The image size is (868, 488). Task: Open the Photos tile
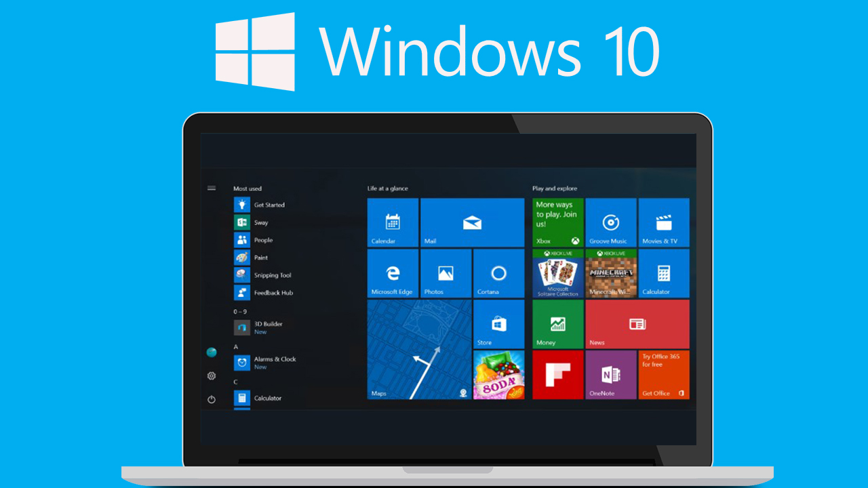446,273
